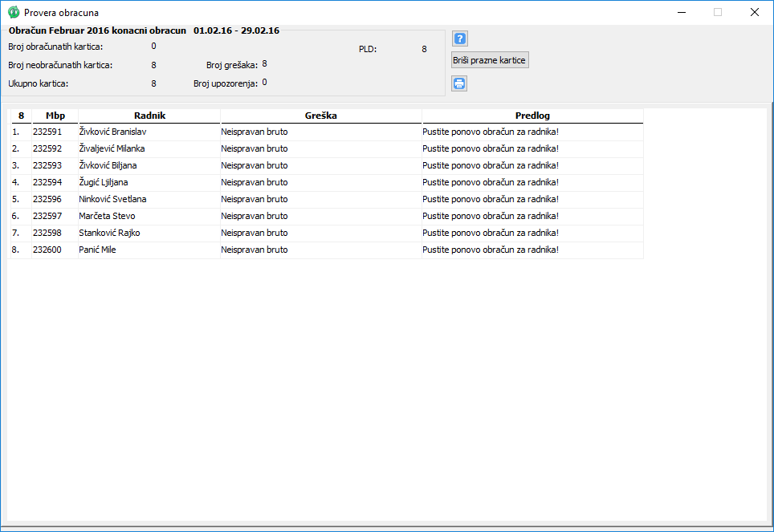Select the Marčeta Stevo row
This screenshot has width=774, height=532.
[107, 216]
